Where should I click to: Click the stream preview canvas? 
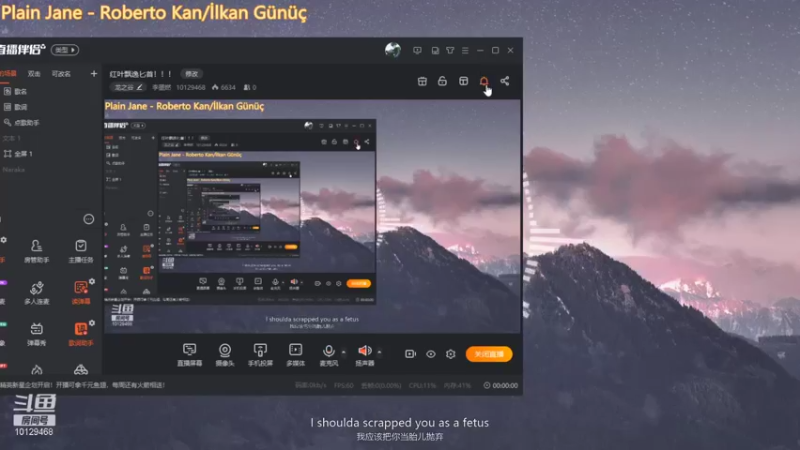(312, 216)
